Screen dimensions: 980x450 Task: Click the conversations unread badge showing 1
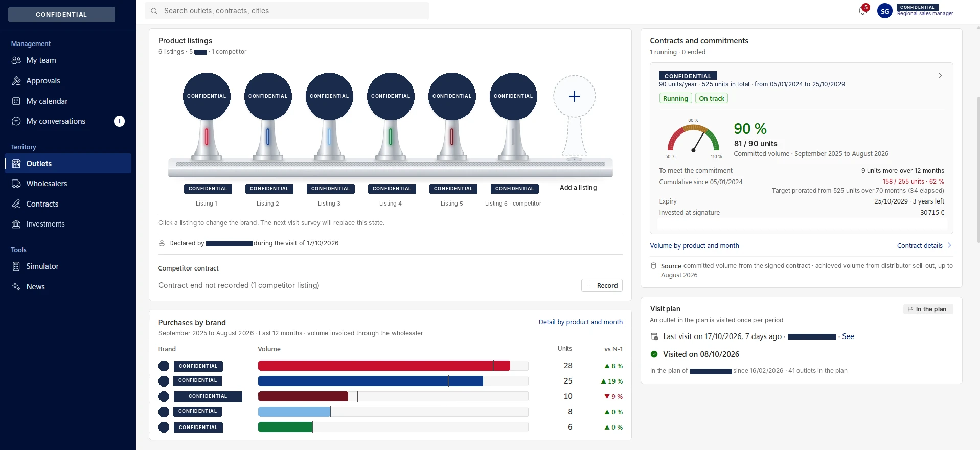(119, 121)
